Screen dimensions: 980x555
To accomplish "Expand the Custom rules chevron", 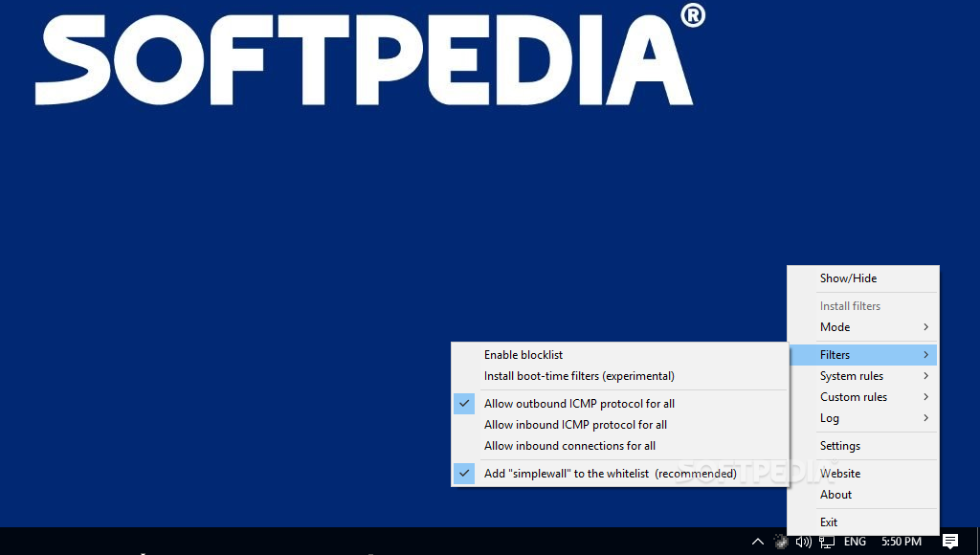I will (x=925, y=397).
